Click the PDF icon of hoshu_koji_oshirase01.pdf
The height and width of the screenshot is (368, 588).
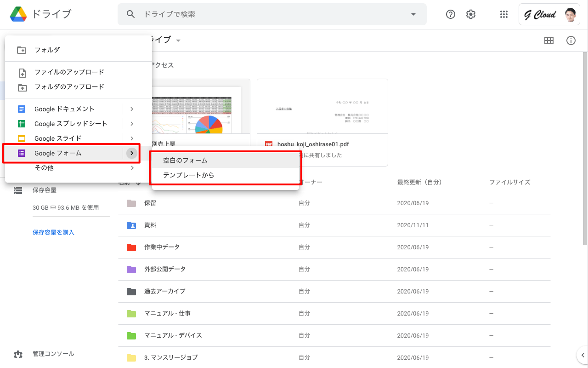269,144
